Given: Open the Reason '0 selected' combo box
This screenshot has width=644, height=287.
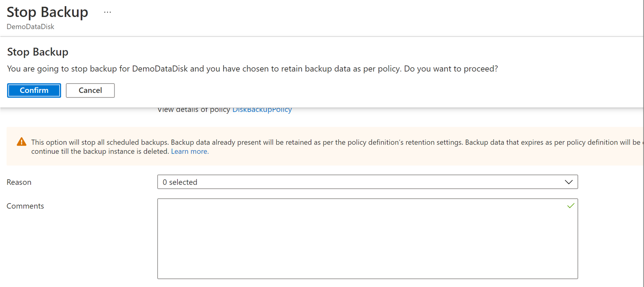Looking at the screenshot, I should [x=362, y=182].
